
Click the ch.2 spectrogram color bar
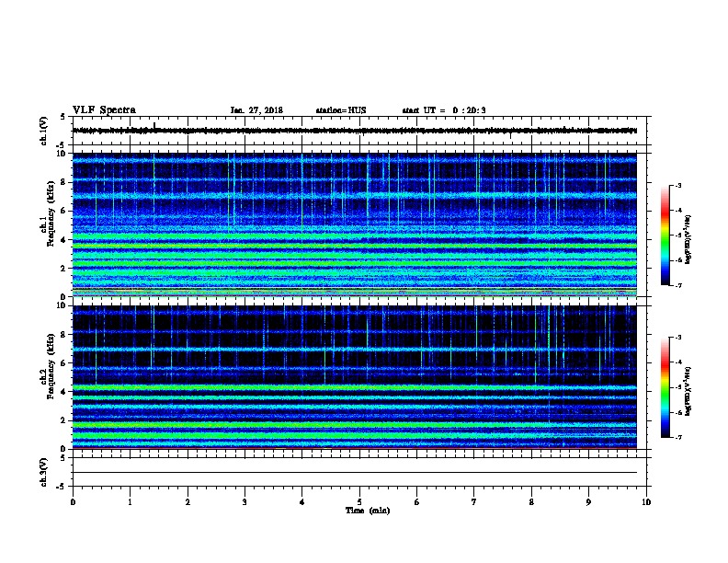(x=665, y=387)
